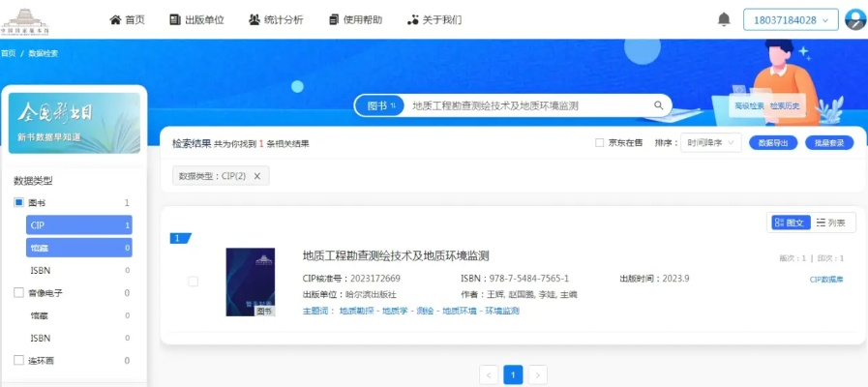This screenshot has width=868, height=387.
Task: Click the 批量登录 button
Action: 829,143
